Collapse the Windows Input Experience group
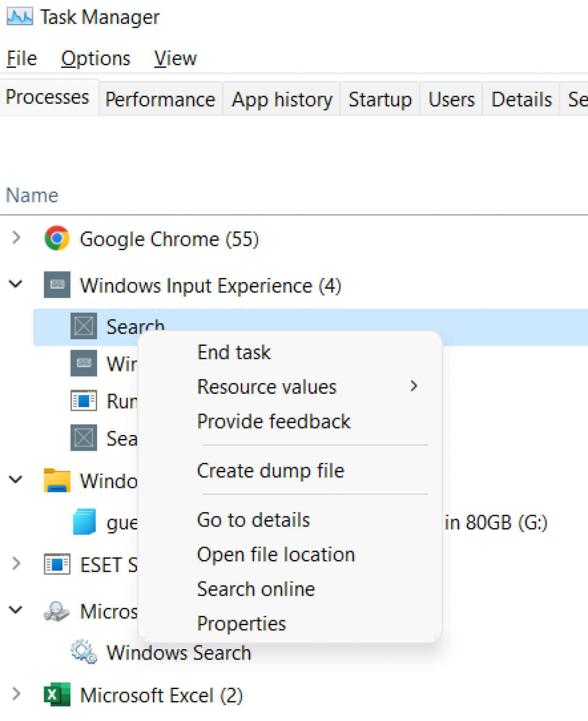Image resolution: width=588 pixels, height=721 pixels. click(x=15, y=284)
